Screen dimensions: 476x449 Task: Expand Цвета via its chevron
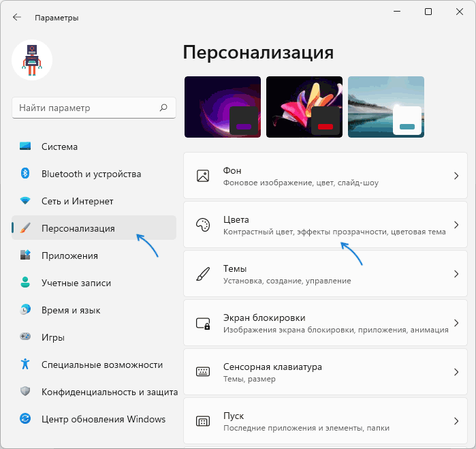[456, 225]
